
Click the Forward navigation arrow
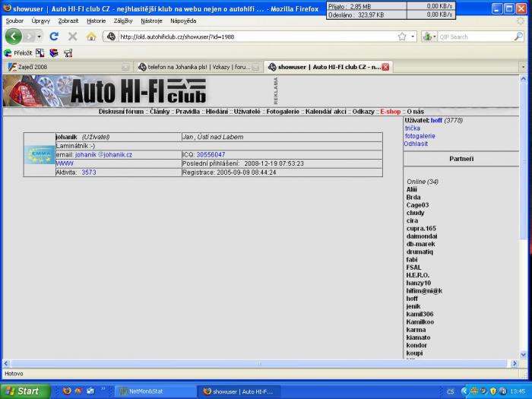[x=30, y=36]
